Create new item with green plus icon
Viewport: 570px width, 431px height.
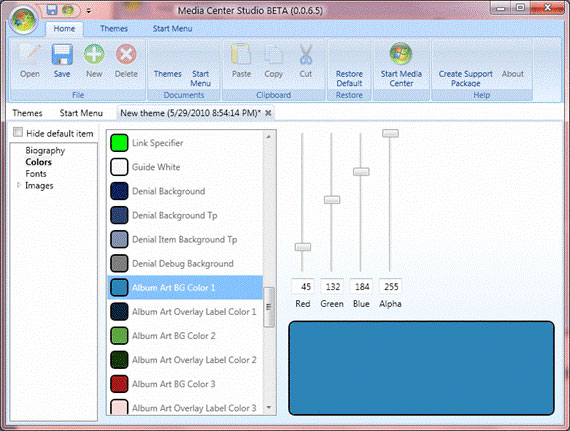pos(94,54)
